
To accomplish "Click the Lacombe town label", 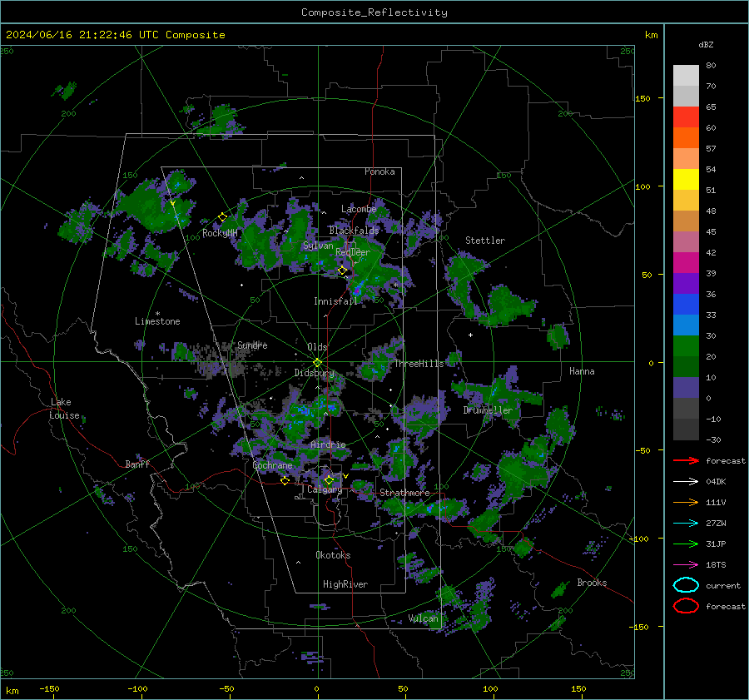I will click(359, 209).
